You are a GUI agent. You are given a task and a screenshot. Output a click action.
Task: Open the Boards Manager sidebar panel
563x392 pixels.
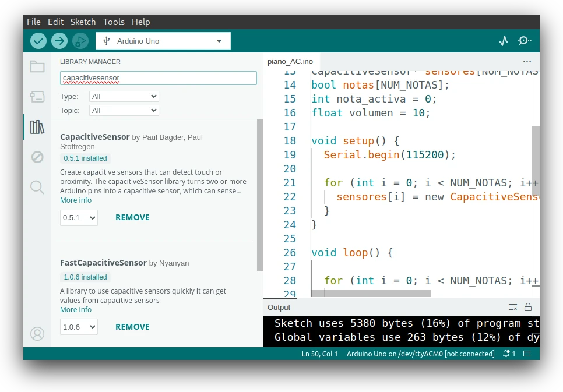pyautogui.click(x=37, y=97)
